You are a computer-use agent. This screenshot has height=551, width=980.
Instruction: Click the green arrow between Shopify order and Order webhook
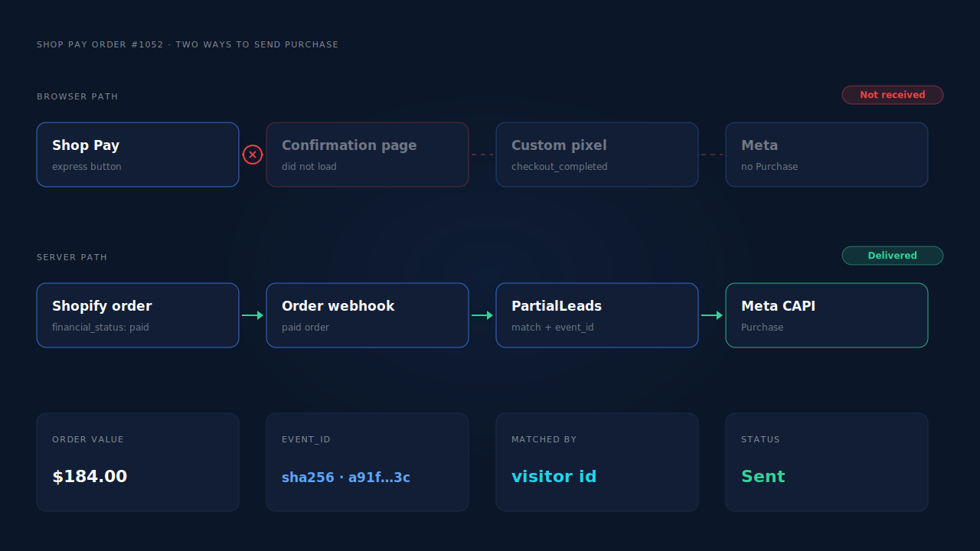pos(253,315)
